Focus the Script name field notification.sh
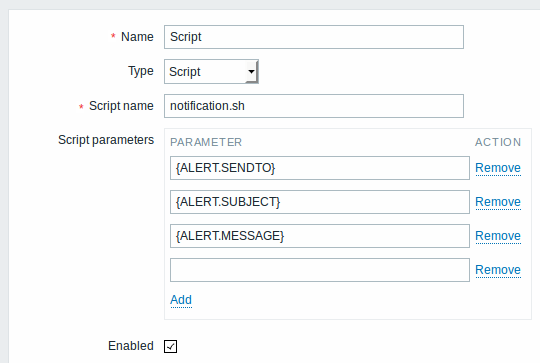 click(314, 106)
